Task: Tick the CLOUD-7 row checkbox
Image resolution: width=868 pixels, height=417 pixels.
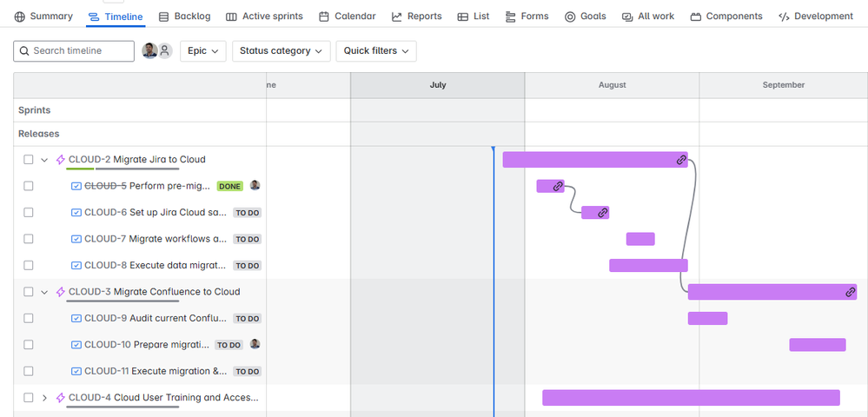Action: [28, 239]
